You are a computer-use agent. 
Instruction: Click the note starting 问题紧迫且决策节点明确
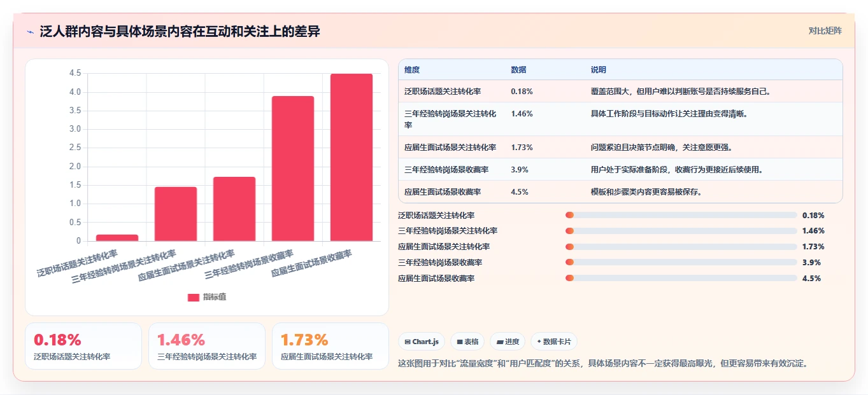point(661,148)
